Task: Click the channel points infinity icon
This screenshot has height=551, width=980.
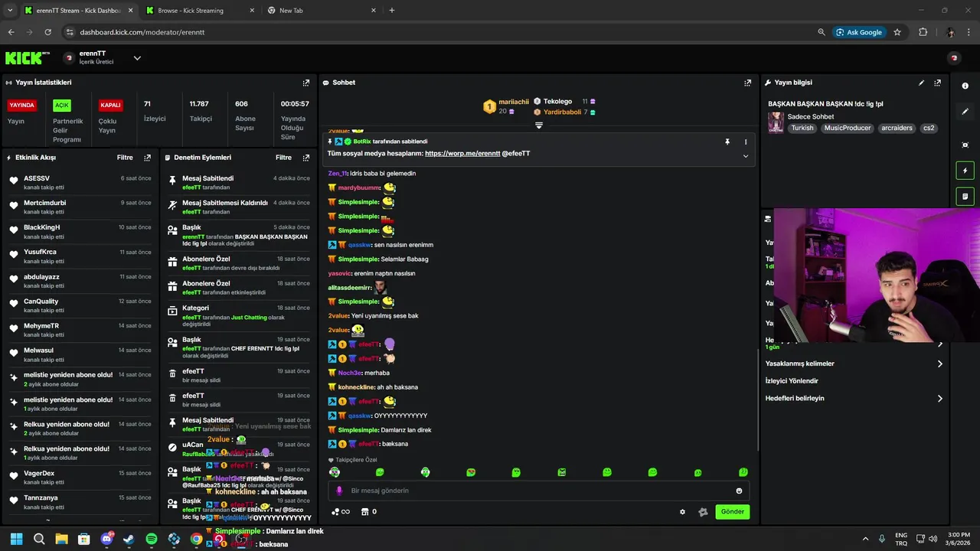Action: point(341,512)
